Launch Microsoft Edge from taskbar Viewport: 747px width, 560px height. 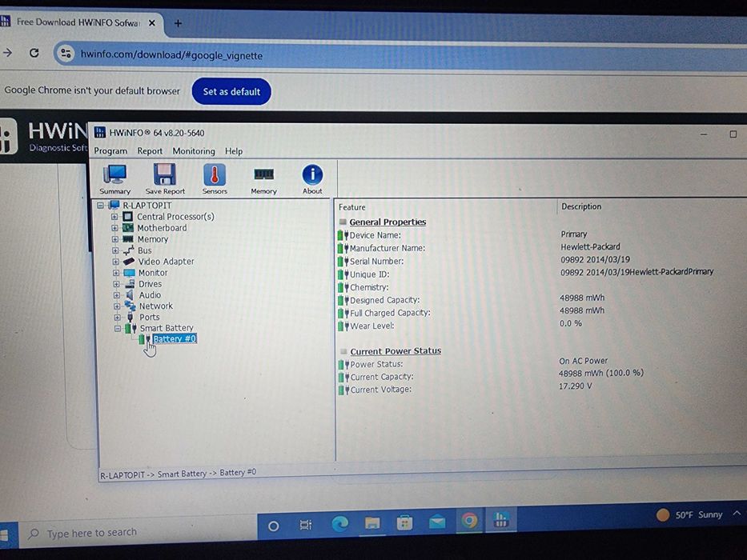[339, 524]
